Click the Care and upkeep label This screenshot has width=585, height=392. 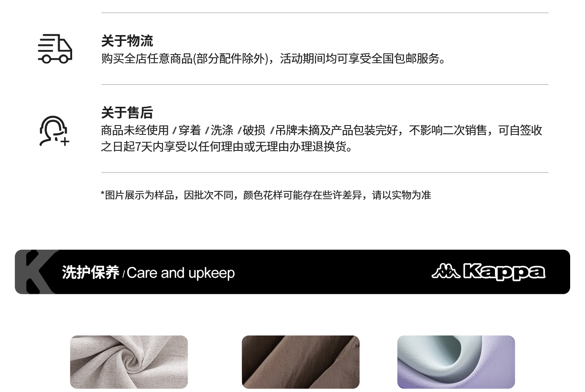click(181, 273)
